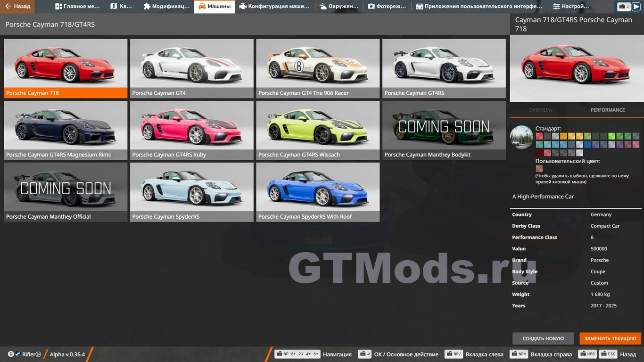Choose the purple standard color swatch
The image size is (644, 362).
(619, 145)
